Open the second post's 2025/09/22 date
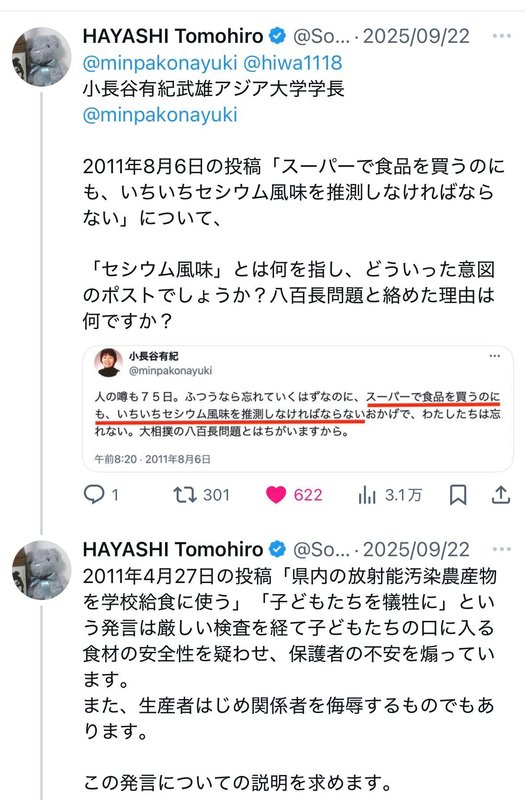 416,549
